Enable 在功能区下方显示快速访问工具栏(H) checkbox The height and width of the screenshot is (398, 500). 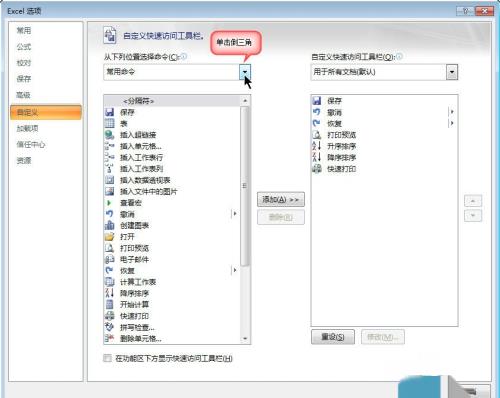(x=107, y=358)
